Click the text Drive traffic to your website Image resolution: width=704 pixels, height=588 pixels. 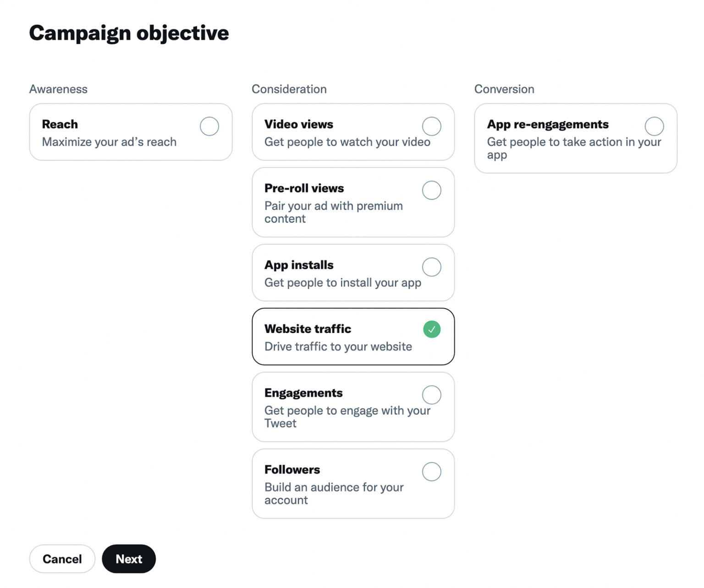coord(338,347)
